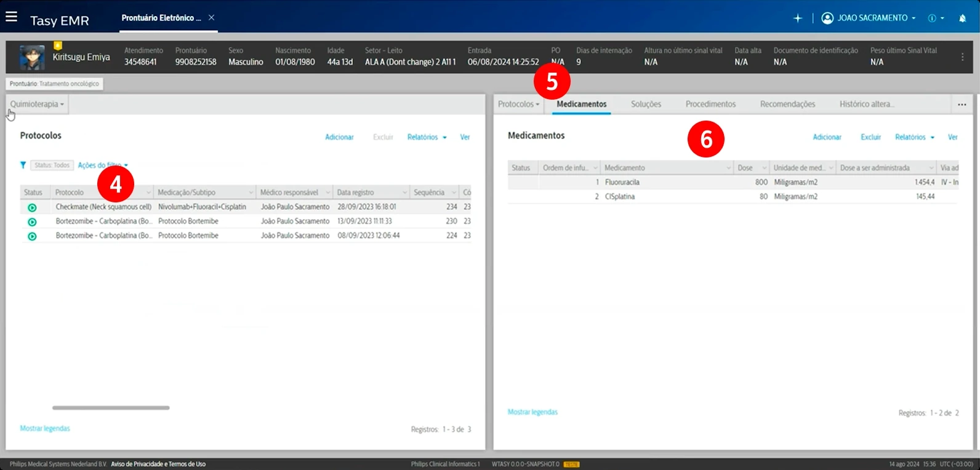This screenshot has width=980, height=470.
Task: Expand the Quimioterapia dropdown
Action: pos(37,104)
